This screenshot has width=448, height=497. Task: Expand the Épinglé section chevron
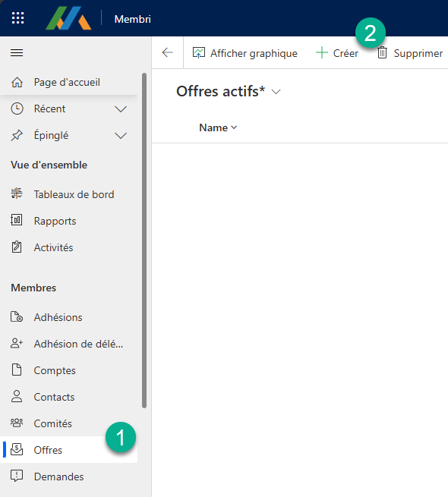click(x=121, y=136)
